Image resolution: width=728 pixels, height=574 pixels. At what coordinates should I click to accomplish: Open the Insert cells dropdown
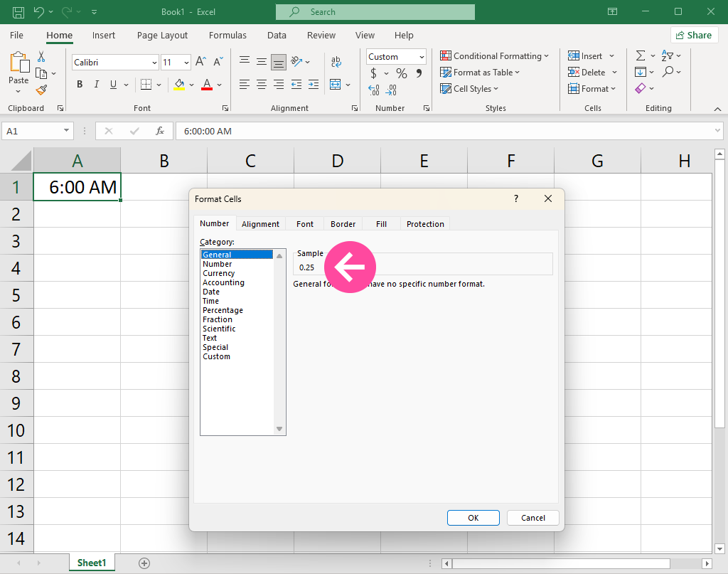click(x=612, y=56)
